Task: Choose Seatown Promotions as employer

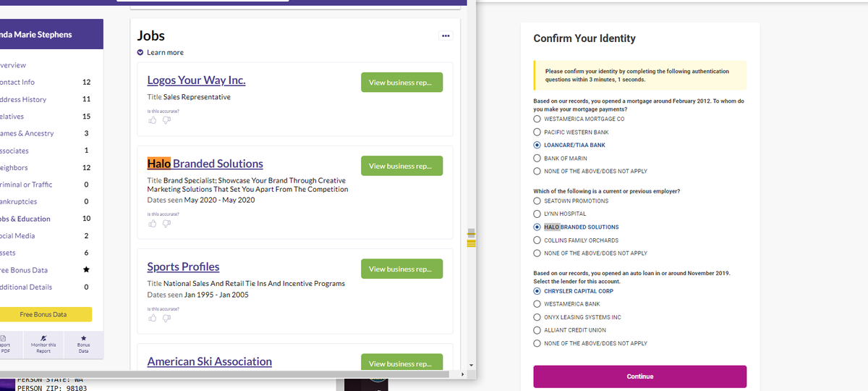Action: coord(537,201)
